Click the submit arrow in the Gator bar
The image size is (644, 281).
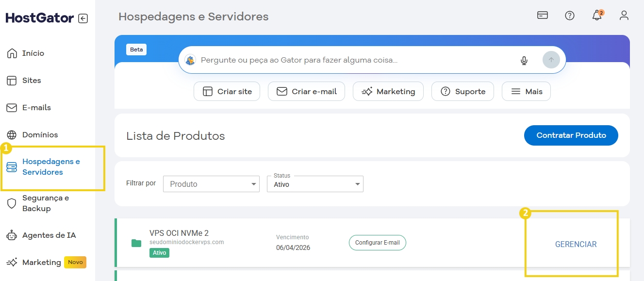pyautogui.click(x=551, y=60)
